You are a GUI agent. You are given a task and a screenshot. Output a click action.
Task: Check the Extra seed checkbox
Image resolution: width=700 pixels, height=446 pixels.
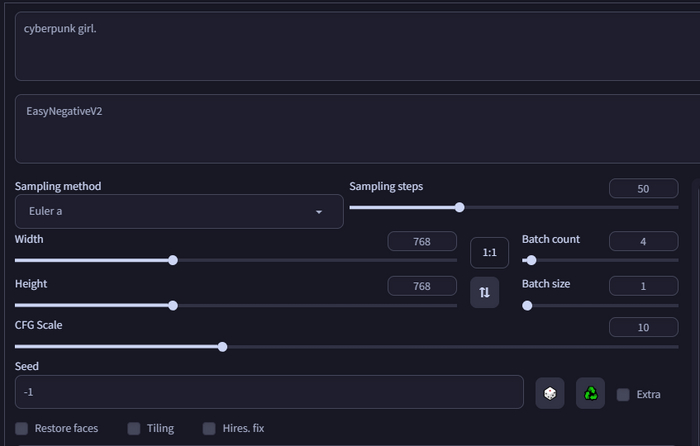point(623,394)
